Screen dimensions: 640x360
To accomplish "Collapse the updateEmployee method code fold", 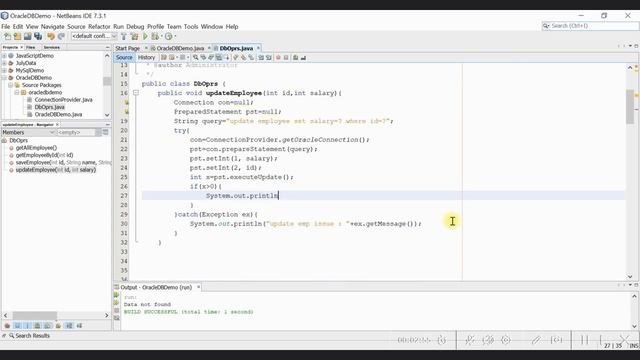I will pos(136,93).
